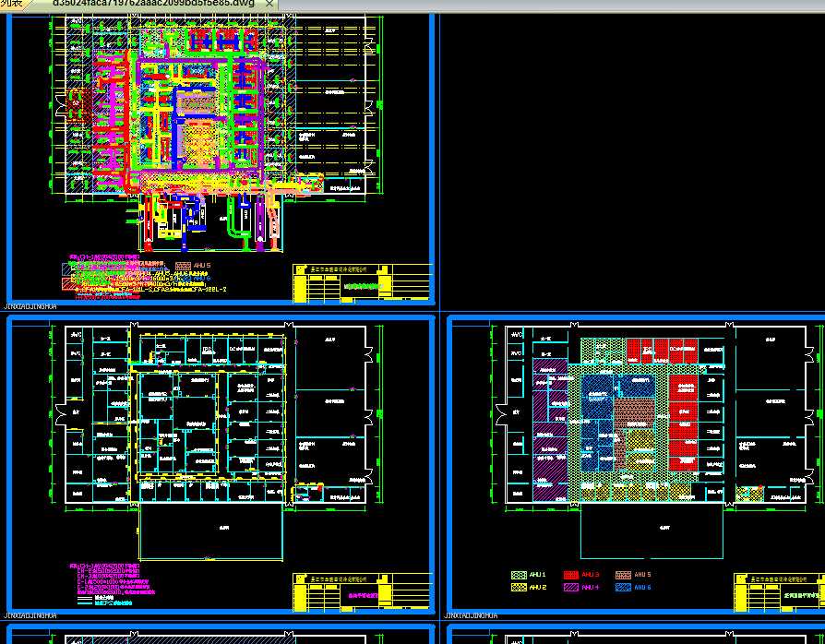Screen dimensions: 825x644
Task: Select the AHU 3 legend label
Action: [591, 575]
